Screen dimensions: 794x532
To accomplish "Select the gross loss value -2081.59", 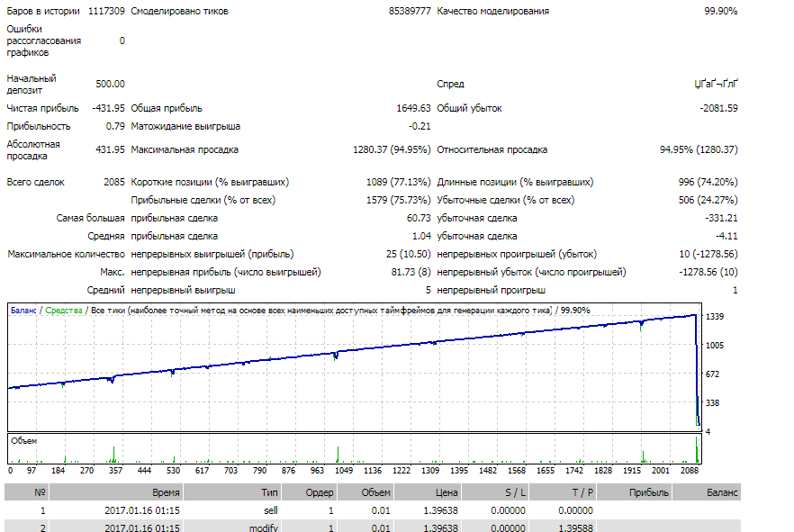I will (719, 108).
